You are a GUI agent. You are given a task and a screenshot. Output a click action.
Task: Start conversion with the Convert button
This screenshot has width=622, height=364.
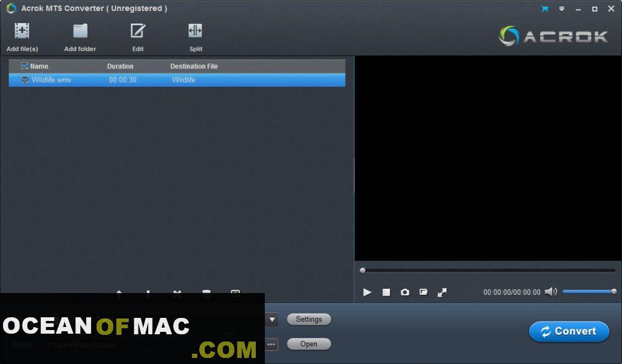(x=569, y=331)
